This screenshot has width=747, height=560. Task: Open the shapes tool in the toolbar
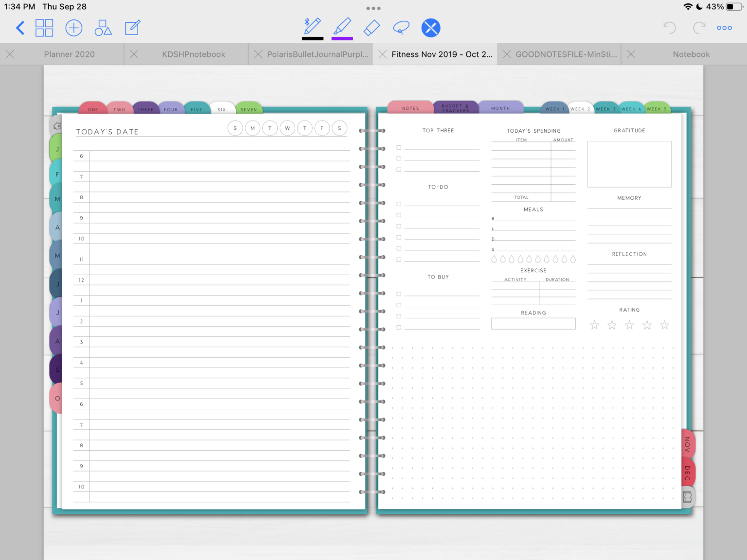pos(103,28)
